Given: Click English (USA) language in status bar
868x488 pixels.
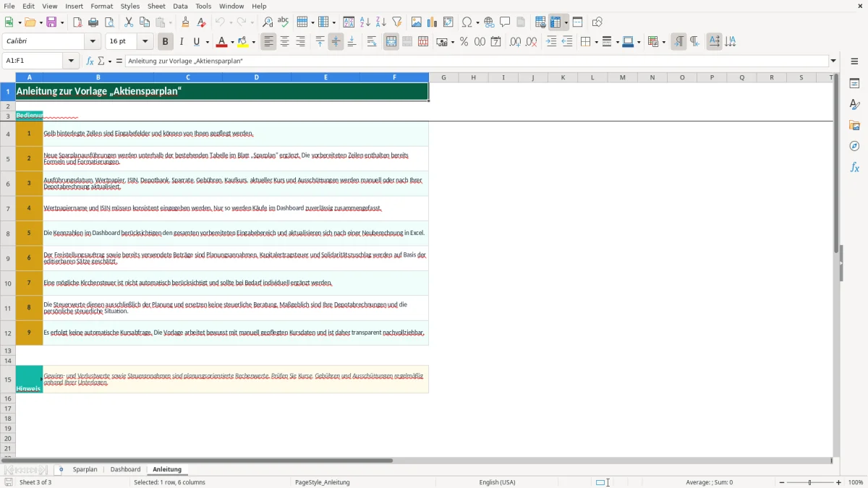Looking at the screenshot, I should coord(497,482).
